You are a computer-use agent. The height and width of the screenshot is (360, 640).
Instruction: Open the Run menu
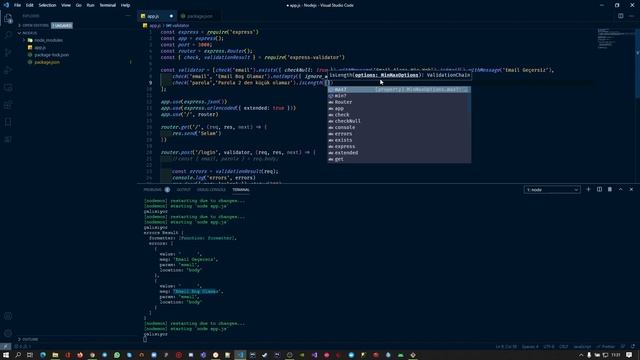pyautogui.click(x=90, y=5)
